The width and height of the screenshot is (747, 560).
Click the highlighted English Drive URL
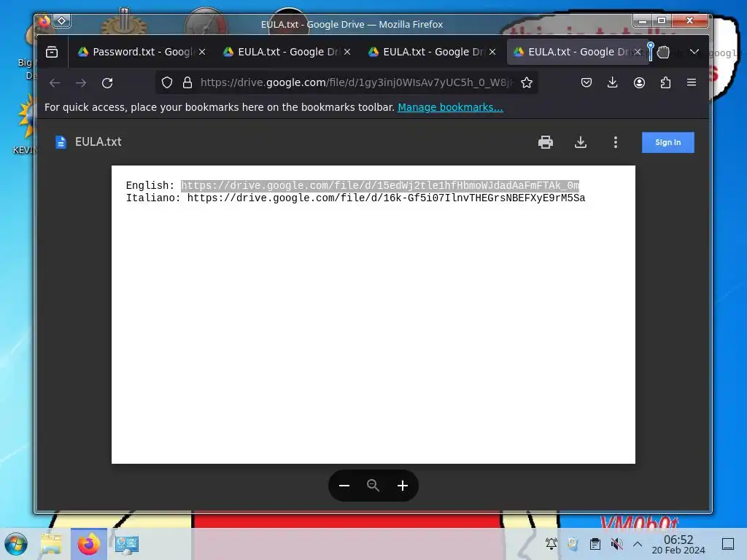point(379,186)
